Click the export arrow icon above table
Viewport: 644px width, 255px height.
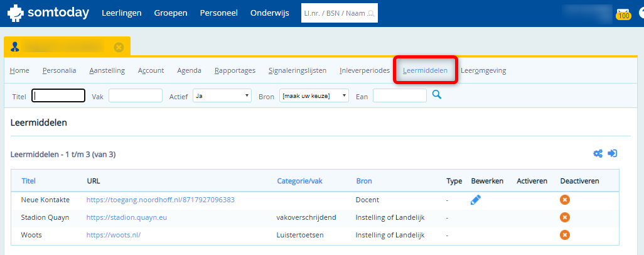(x=613, y=153)
